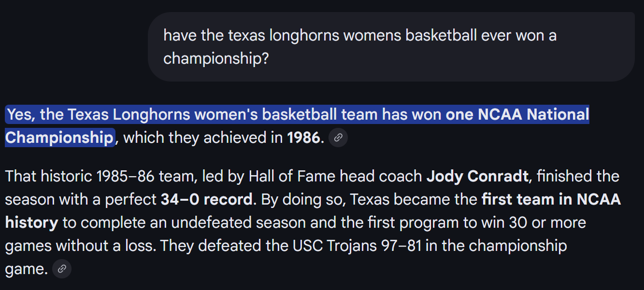Click the bold "34–0 record" text
The width and height of the screenshot is (644, 290).
pos(206,199)
